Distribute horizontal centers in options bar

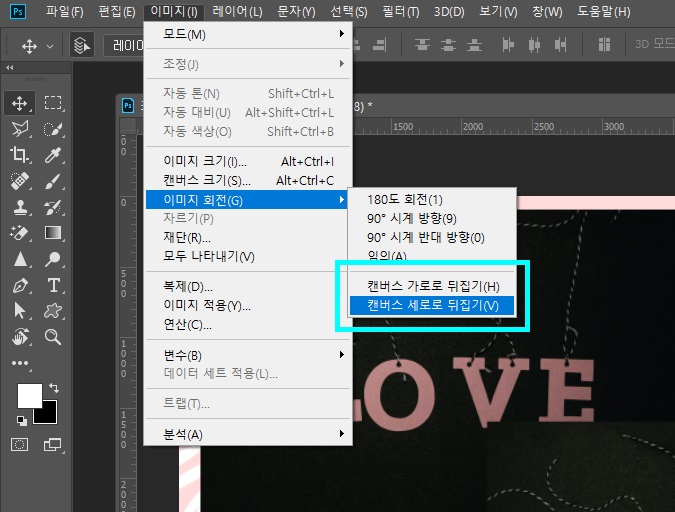pyautogui.click(x=534, y=45)
